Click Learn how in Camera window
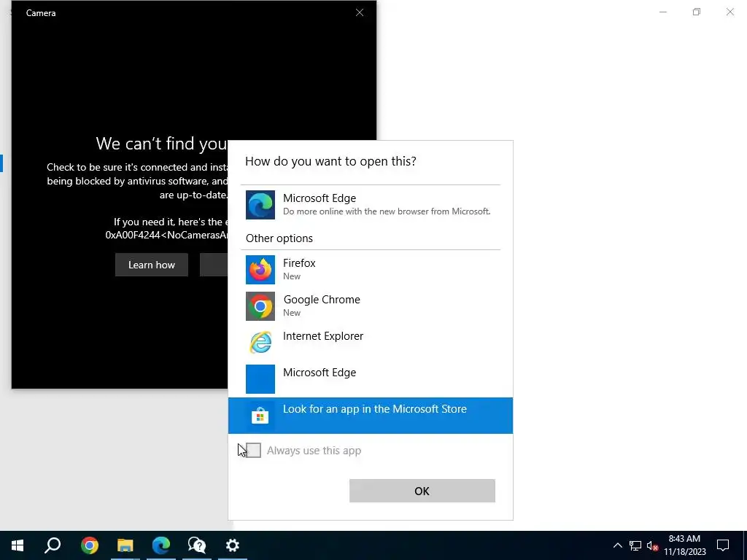This screenshot has width=747, height=560. 152,265
